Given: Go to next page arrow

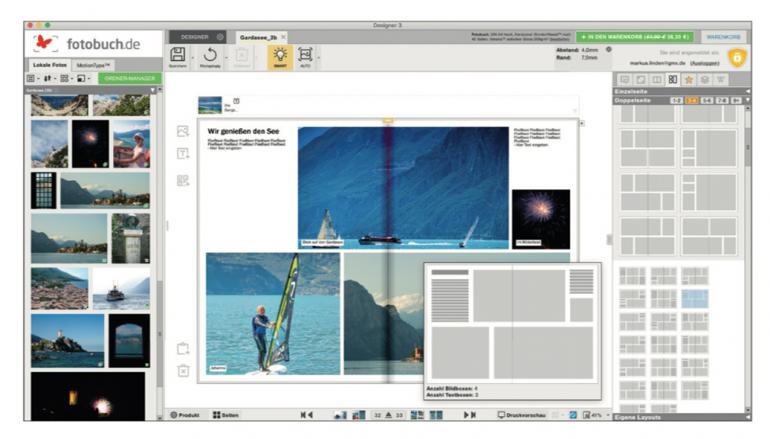Looking at the screenshot, I should click(x=466, y=415).
